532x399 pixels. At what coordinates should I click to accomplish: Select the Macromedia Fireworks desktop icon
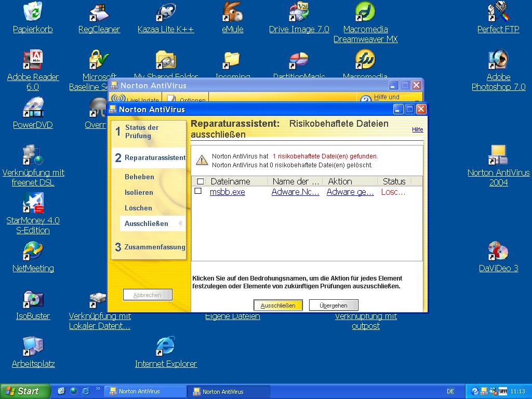pyautogui.click(x=365, y=59)
